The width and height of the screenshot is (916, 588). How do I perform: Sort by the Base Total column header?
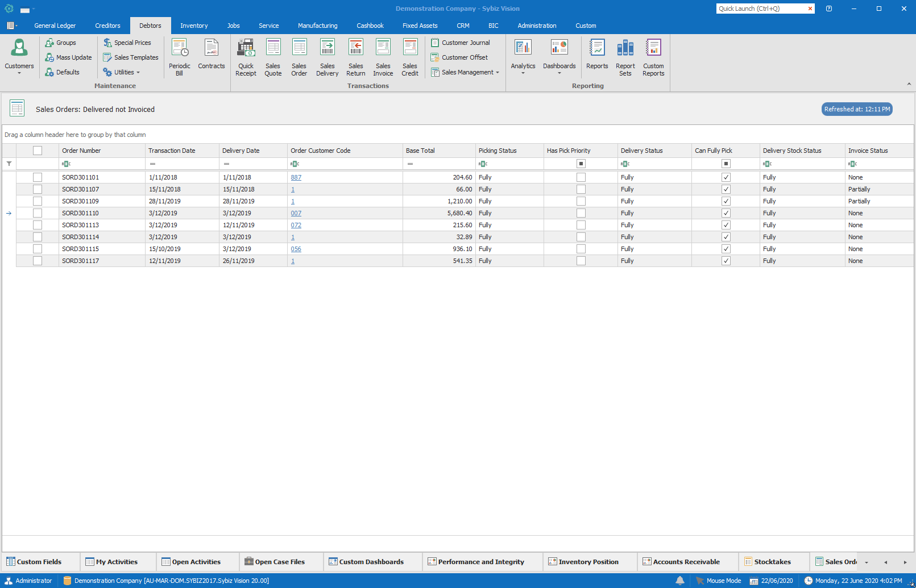tap(438, 151)
